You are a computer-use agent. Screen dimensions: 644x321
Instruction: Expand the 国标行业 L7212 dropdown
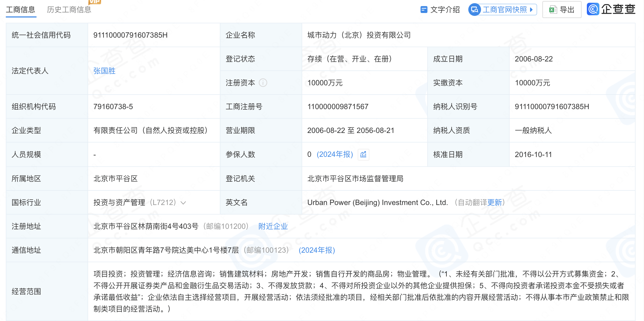(x=184, y=203)
